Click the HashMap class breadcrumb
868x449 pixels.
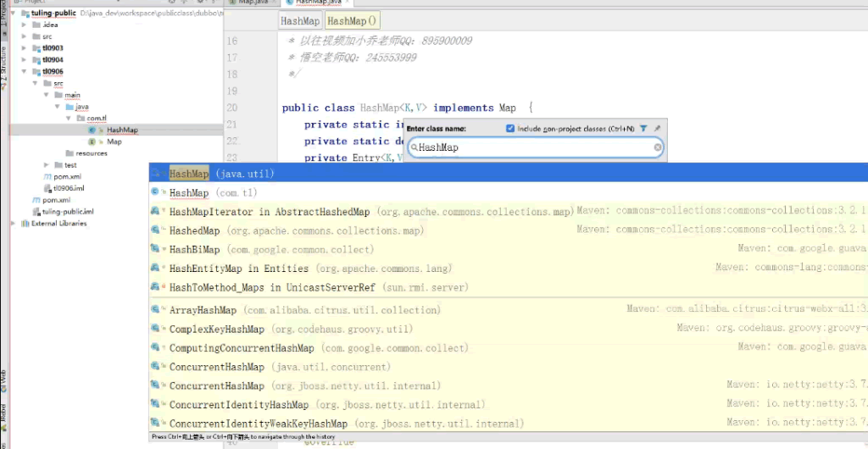click(301, 20)
